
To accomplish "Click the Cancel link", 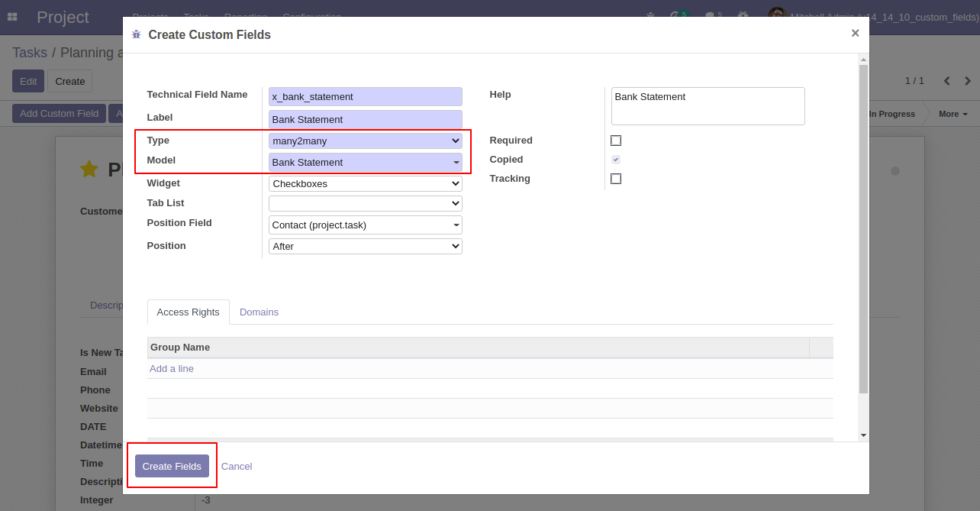I will tap(237, 466).
